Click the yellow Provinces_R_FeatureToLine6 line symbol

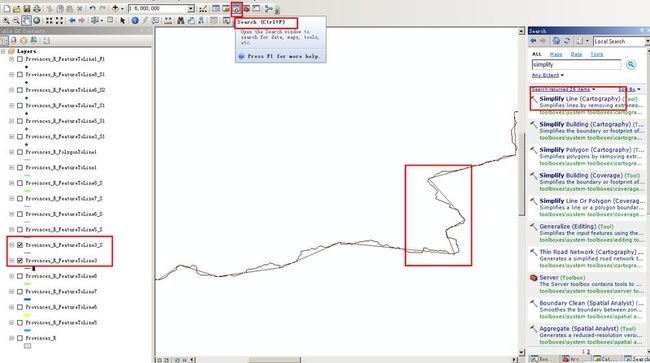[x=27, y=315]
